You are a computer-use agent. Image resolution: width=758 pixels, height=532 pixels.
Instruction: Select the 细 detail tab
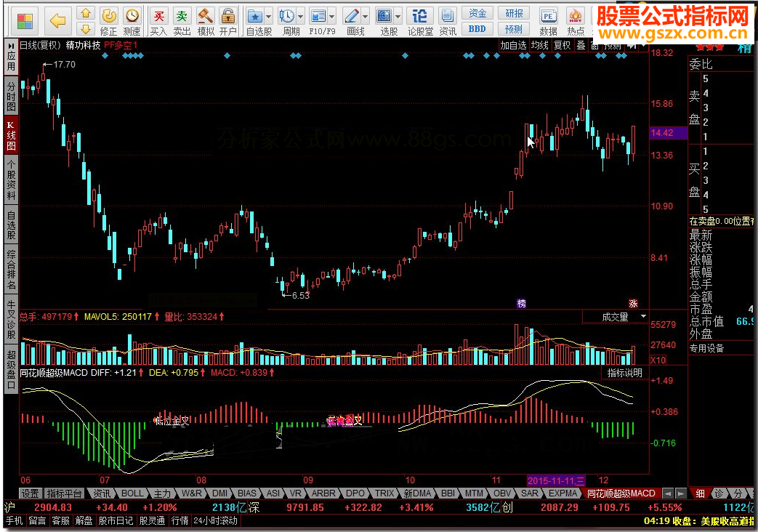700,493
